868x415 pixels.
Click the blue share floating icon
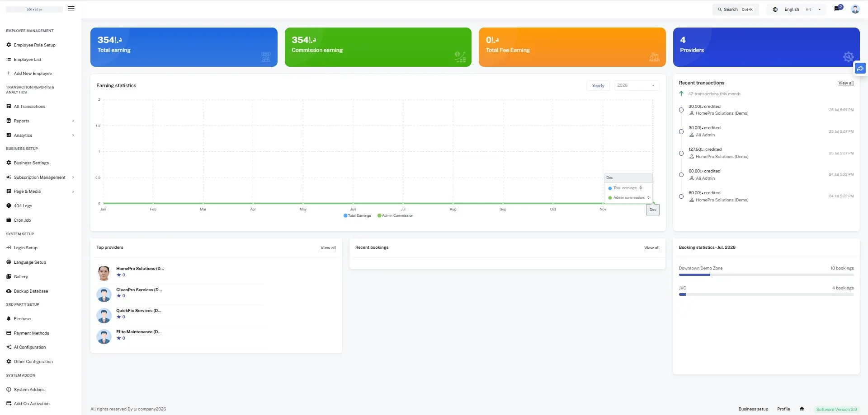[x=860, y=68]
